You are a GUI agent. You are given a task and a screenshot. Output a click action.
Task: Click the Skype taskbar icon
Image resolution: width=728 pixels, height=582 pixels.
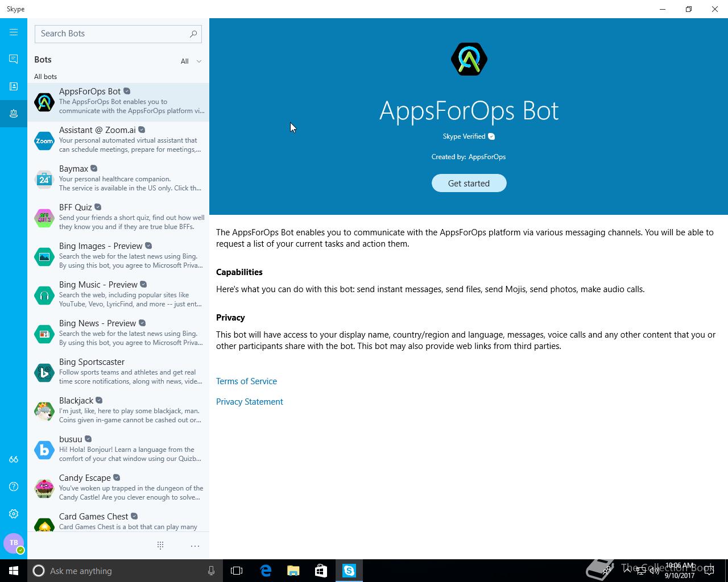click(x=349, y=571)
